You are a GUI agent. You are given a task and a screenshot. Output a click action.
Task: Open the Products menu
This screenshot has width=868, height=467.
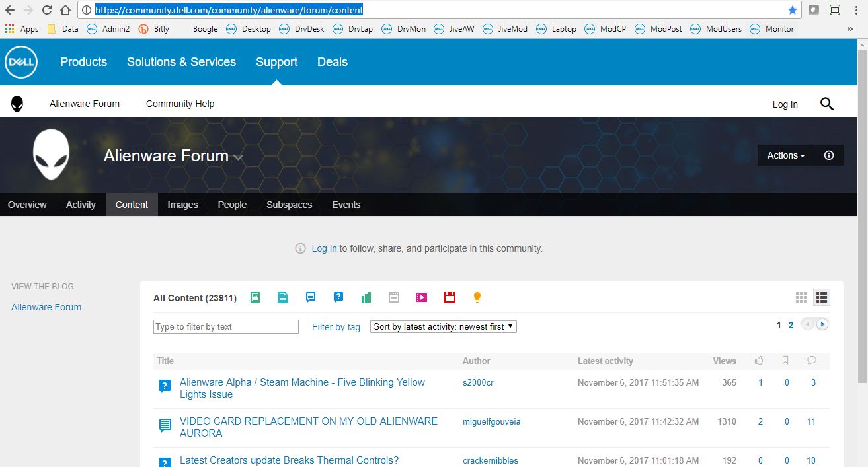[x=83, y=62]
